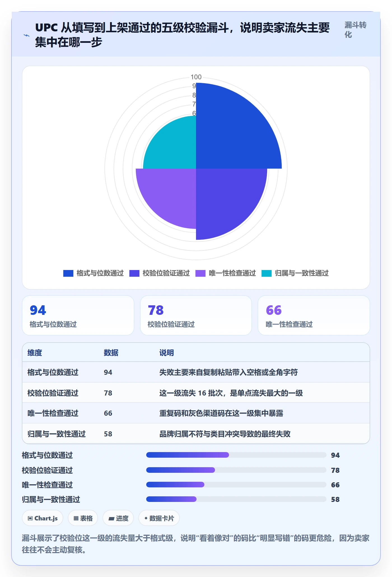Click the 58 value in the table
This screenshot has width=392, height=577.
click(108, 434)
